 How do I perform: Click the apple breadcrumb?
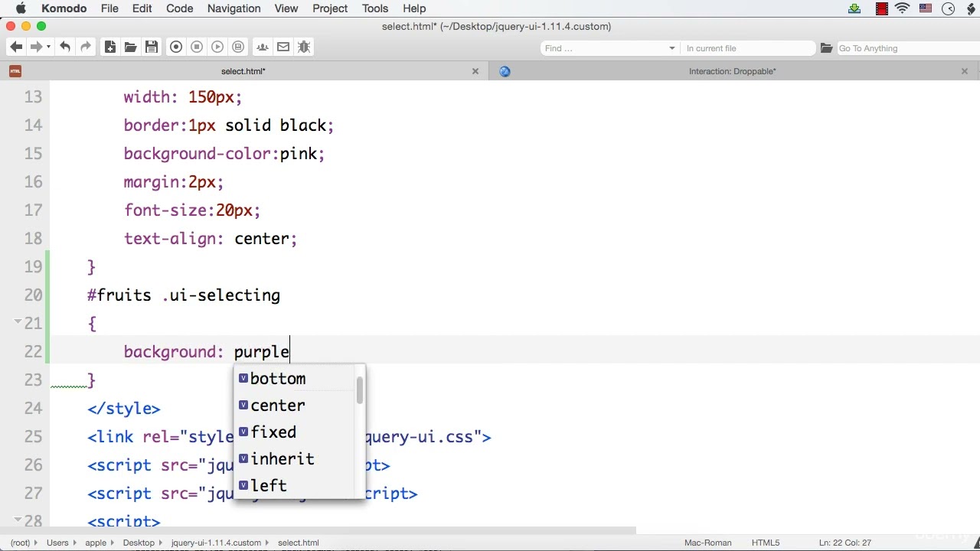pos(96,543)
